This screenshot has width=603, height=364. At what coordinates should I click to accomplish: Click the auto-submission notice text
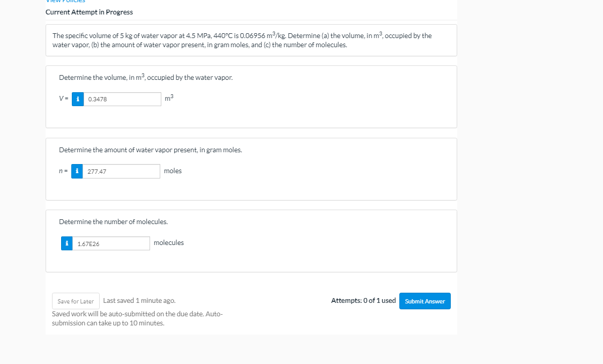point(137,318)
